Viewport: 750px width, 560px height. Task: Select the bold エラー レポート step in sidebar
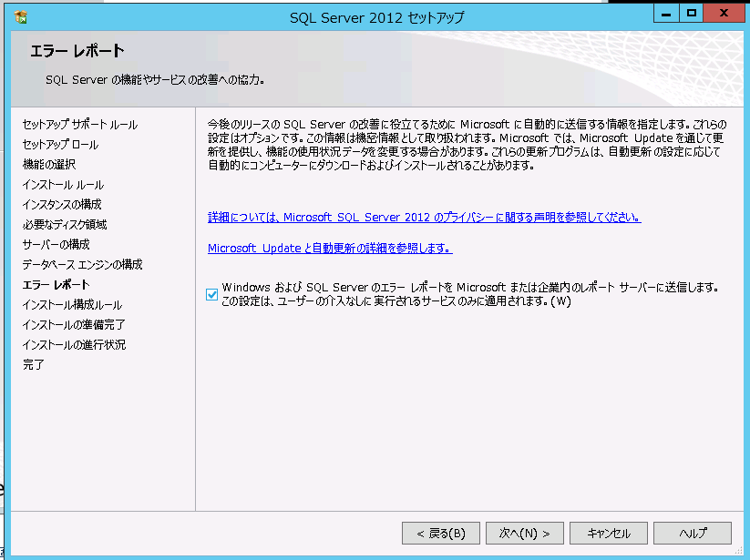point(56,285)
